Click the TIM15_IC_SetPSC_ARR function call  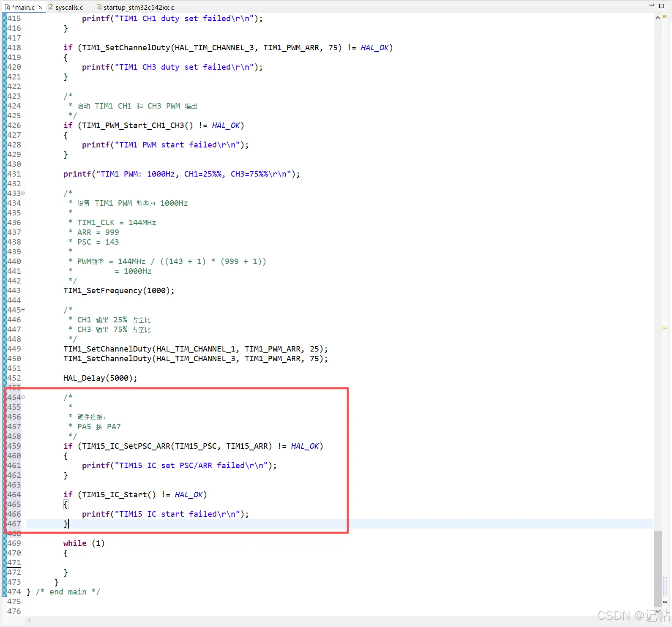[177, 446]
